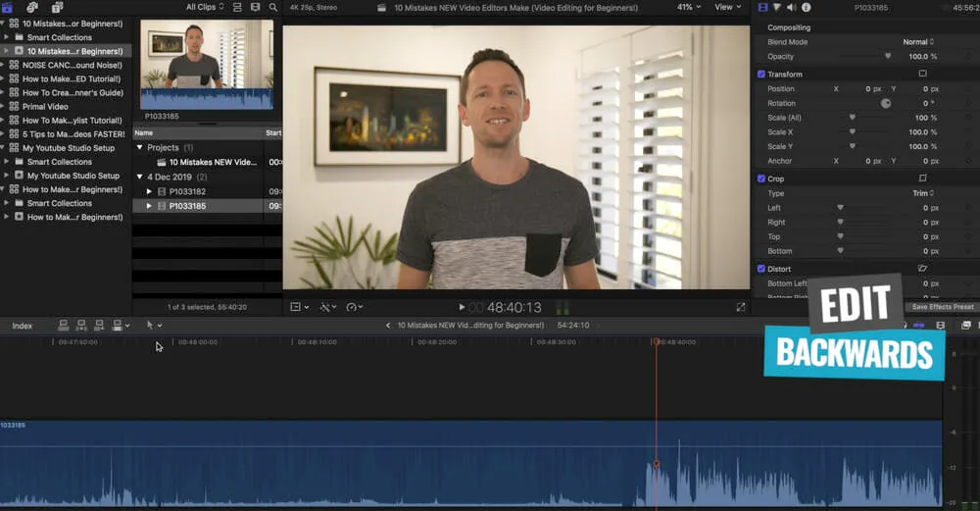980x511 pixels.
Task: Open the All Clips filter dropdown
Action: pyautogui.click(x=206, y=7)
